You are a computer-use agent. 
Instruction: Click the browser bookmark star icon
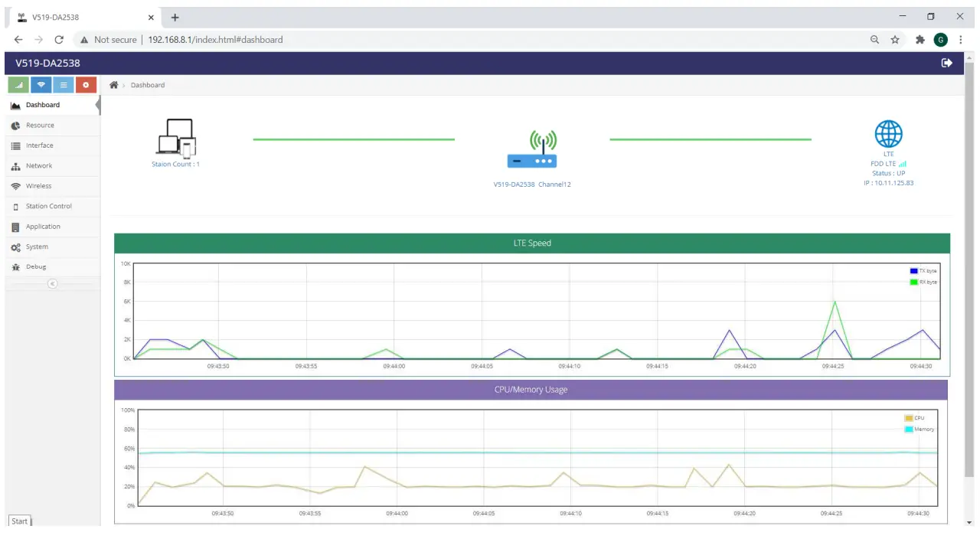[x=895, y=40]
